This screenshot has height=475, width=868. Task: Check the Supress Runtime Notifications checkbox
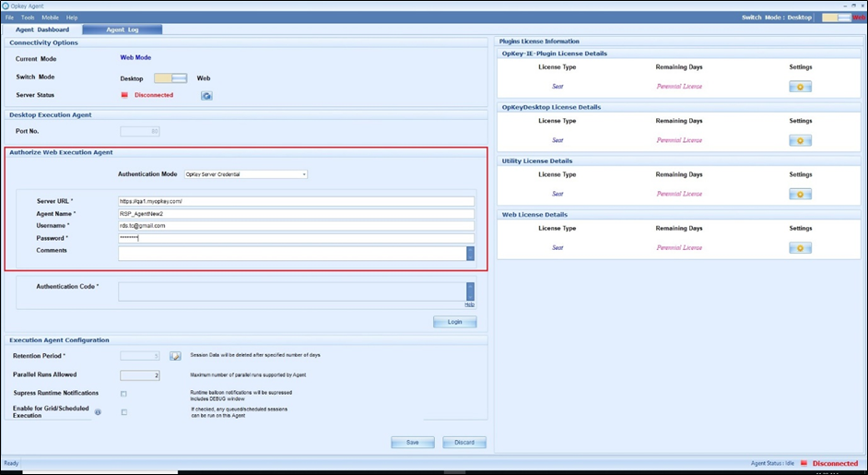coord(123,394)
